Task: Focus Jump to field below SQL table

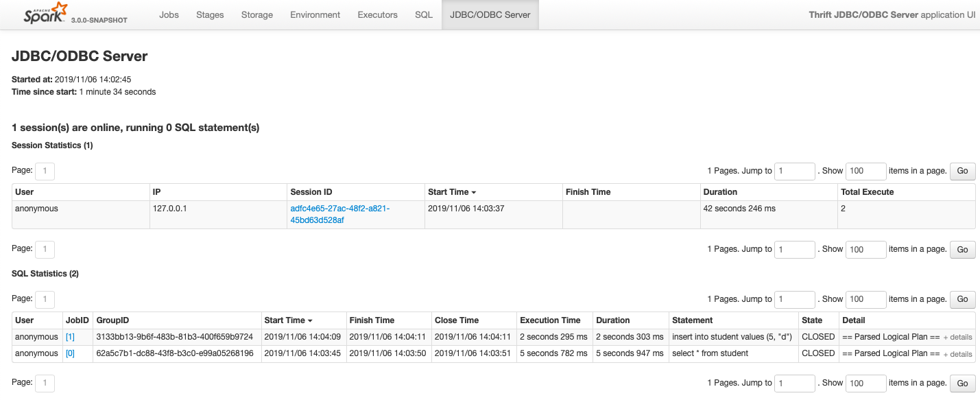Action: (795, 383)
